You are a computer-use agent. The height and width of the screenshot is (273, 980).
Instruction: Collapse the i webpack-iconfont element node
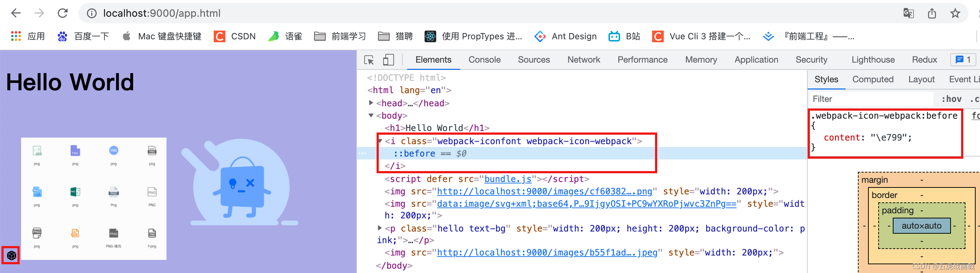click(380, 141)
